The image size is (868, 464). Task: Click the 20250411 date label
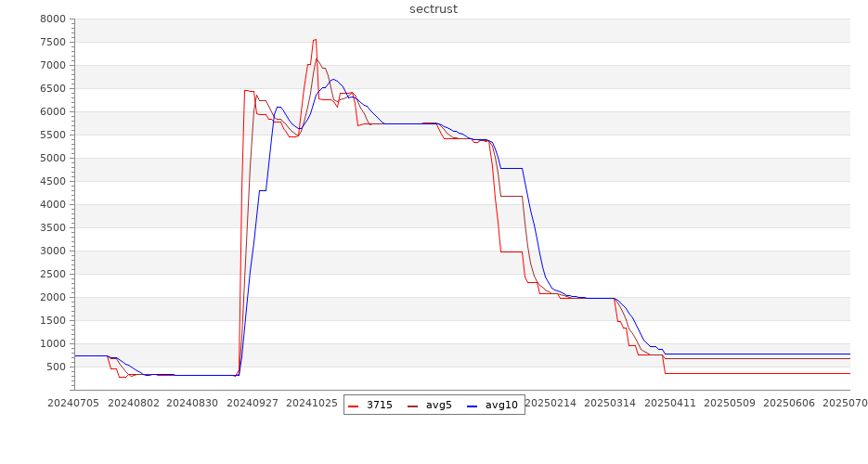[669, 403]
